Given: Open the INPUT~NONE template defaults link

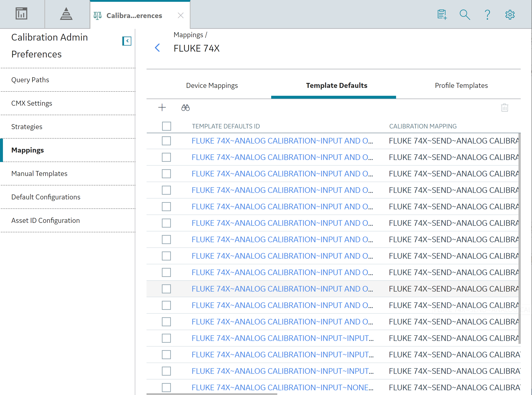Looking at the screenshot, I should [282, 388].
